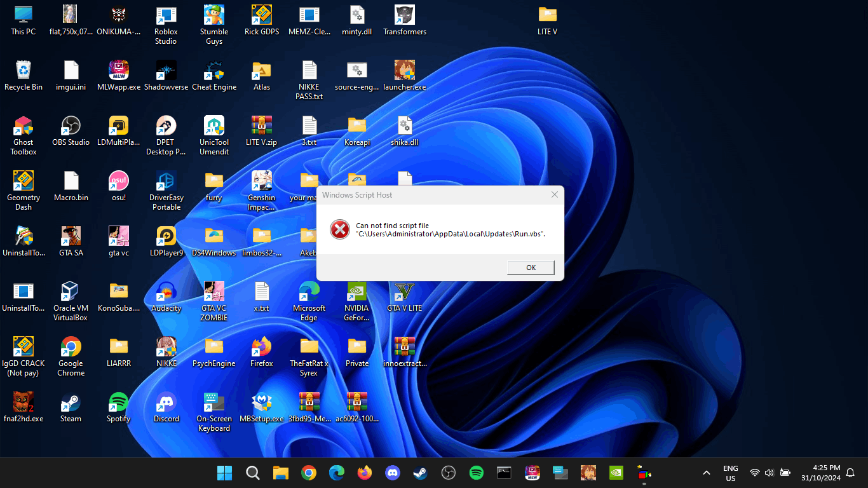Select the osu! desktop icon
868x488 pixels.
119,187
